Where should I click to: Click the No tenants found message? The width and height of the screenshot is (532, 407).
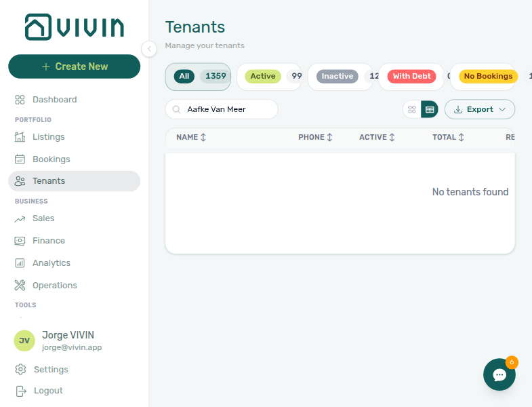click(x=470, y=192)
